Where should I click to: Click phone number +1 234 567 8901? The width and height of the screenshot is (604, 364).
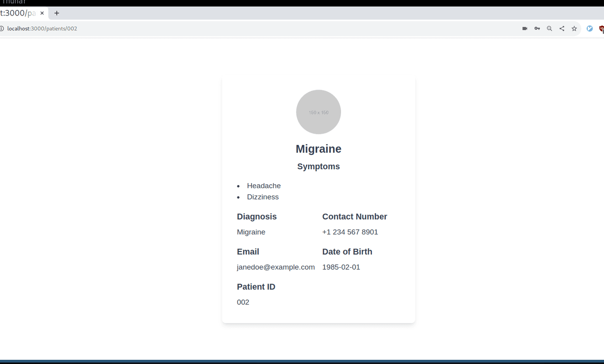pyautogui.click(x=350, y=232)
